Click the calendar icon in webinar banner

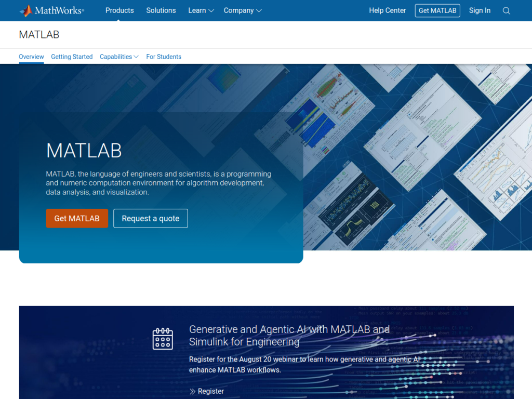(163, 339)
